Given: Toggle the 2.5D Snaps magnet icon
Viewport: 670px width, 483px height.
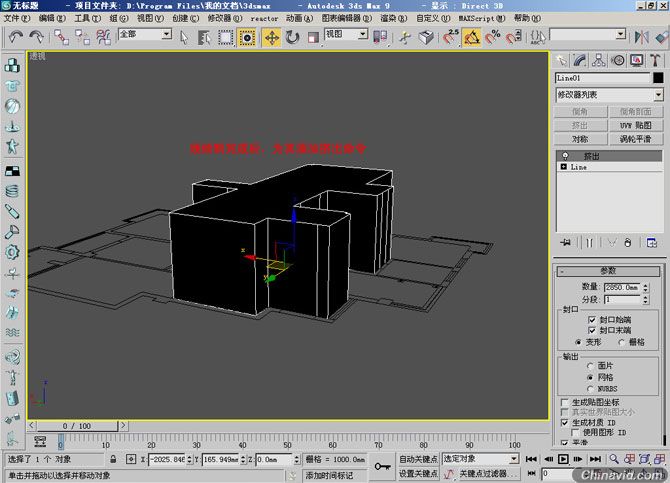Looking at the screenshot, I should 450,37.
